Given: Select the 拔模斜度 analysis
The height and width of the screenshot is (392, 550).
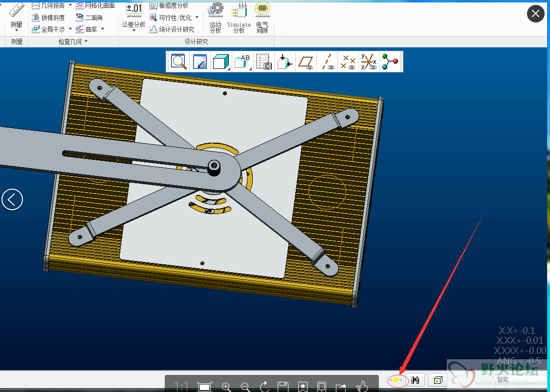Looking at the screenshot, I should pos(48,18).
